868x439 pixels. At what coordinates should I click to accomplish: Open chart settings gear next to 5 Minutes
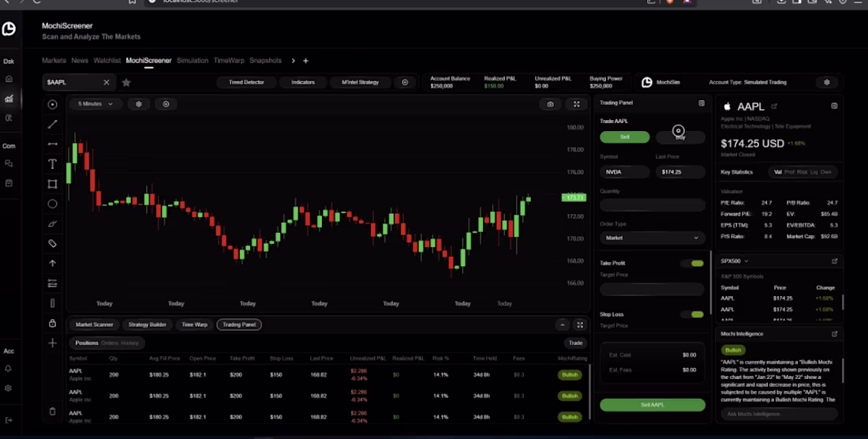coord(139,104)
